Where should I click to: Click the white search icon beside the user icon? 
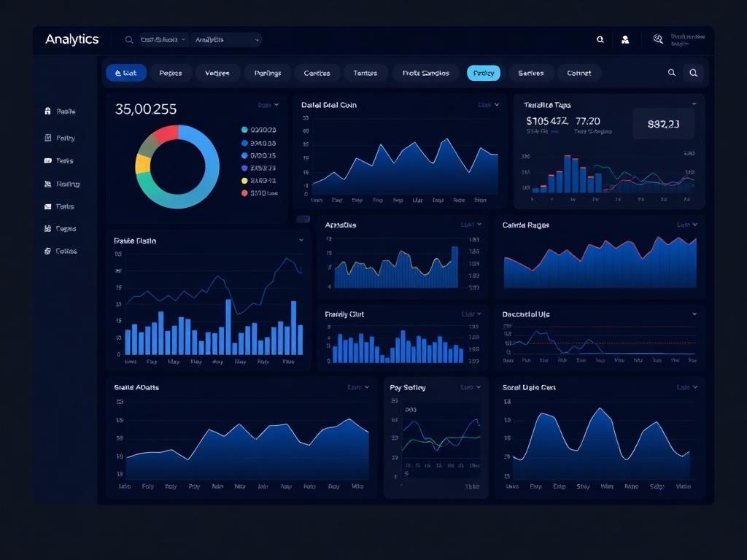tap(600, 39)
